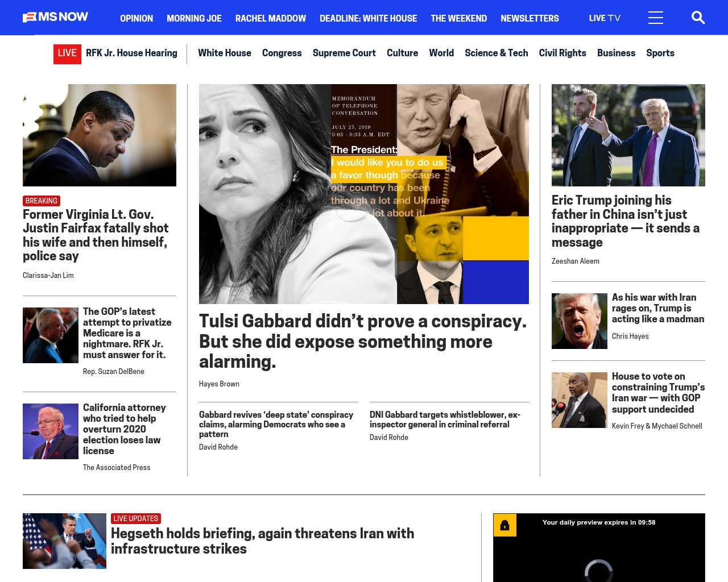Viewport: 728px width, 582px height.
Task: Click the lock icon on video preview
Action: click(505, 525)
